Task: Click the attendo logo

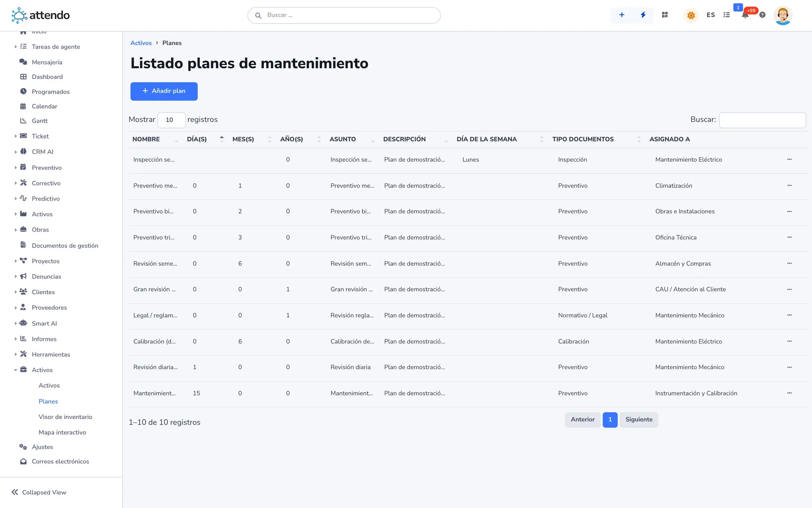Action: pyautogui.click(x=41, y=15)
